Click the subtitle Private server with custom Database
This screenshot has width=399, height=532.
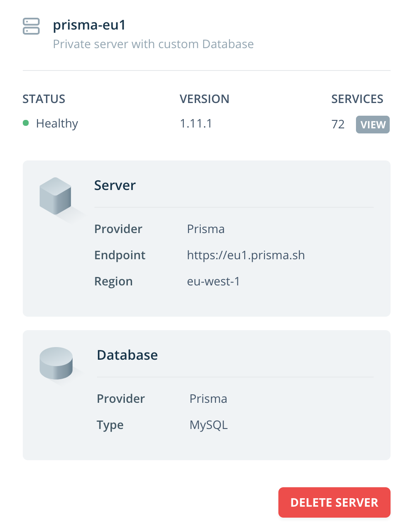point(153,44)
